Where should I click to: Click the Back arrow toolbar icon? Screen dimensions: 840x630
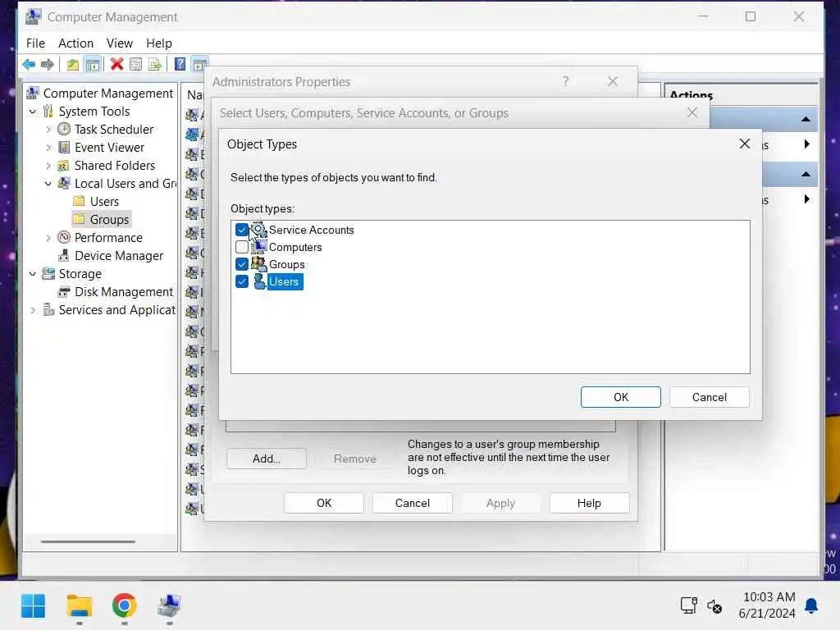point(29,65)
